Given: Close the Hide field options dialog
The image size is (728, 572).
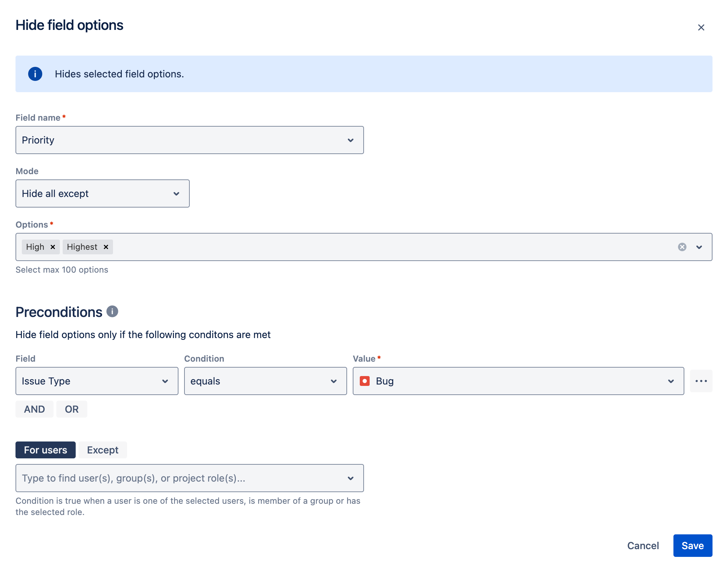Looking at the screenshot, I should [701, 27].
